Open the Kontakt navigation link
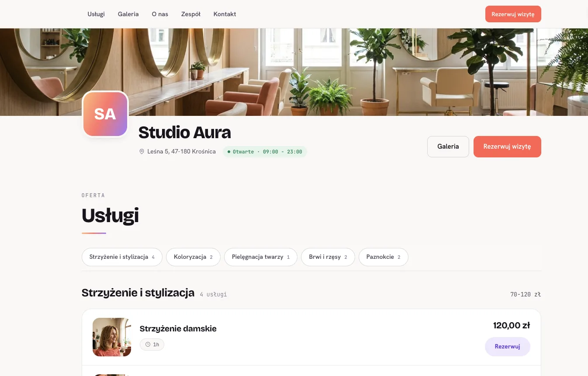 pos(225,14)
